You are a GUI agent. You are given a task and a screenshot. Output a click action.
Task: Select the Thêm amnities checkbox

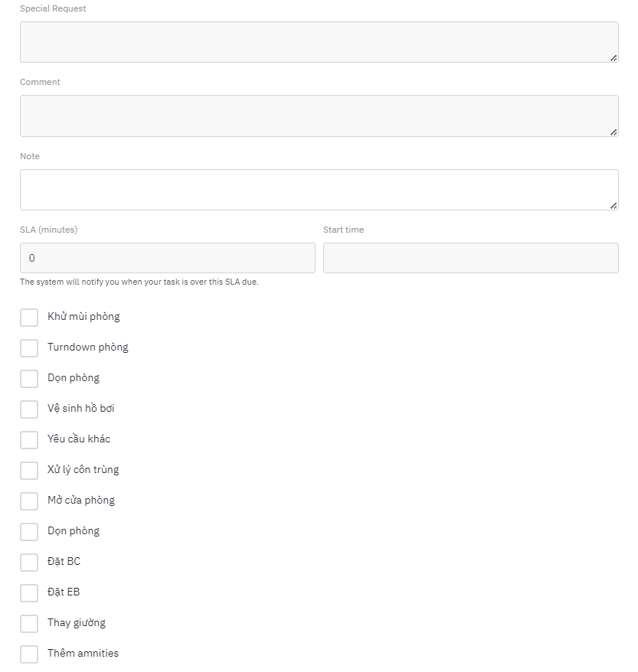tap(29, 654)
